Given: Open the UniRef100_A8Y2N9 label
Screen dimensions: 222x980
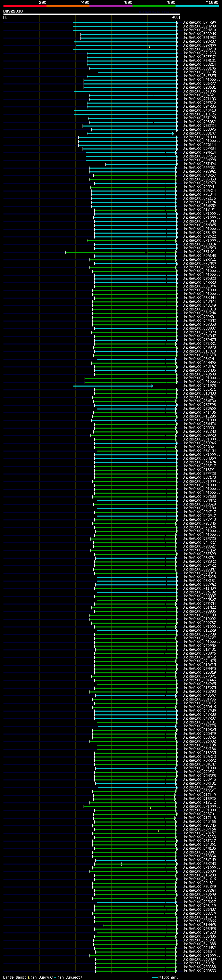Looking at the screenshot, I should pos(199,860).
